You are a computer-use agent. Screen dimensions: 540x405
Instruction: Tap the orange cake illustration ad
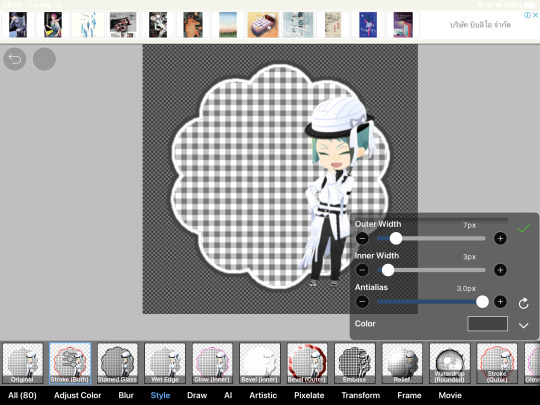263,25
